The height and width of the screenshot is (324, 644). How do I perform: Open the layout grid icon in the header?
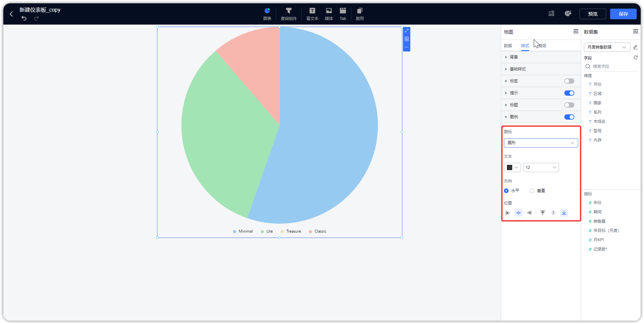click(551, 14)
